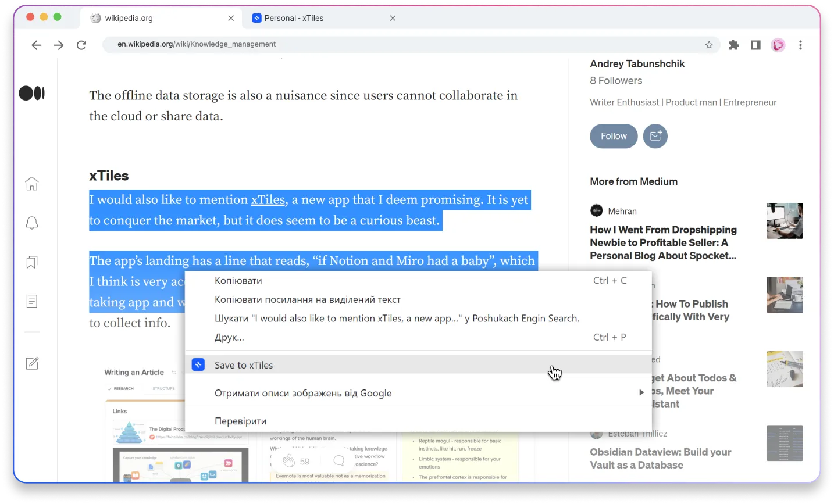Reload the page with the refresh icon
This screenshot has width=834, height=504.
pos(81,45)
